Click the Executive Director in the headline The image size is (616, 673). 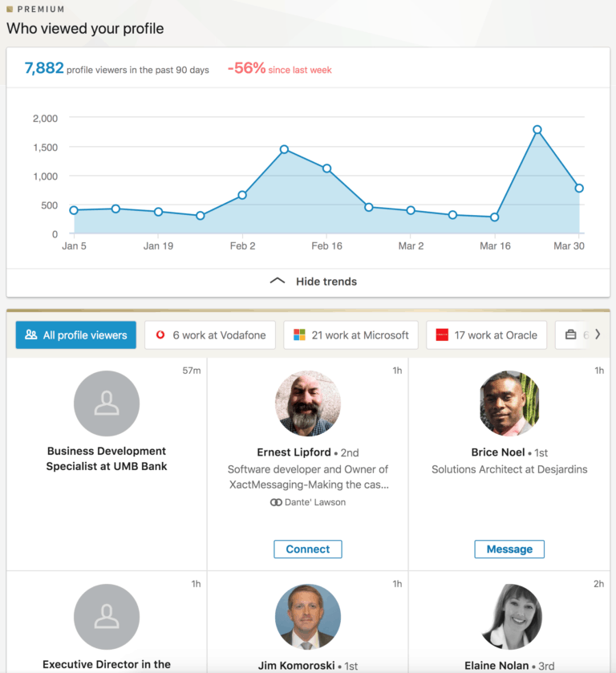107,664
